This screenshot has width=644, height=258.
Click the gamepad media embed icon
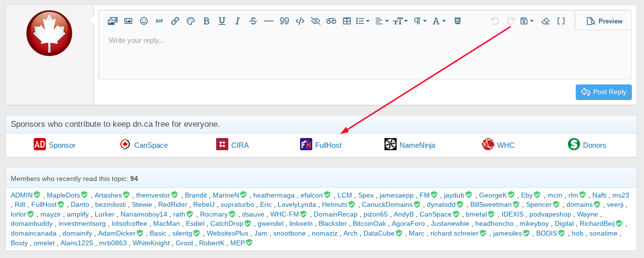click(x=331, y=21)
